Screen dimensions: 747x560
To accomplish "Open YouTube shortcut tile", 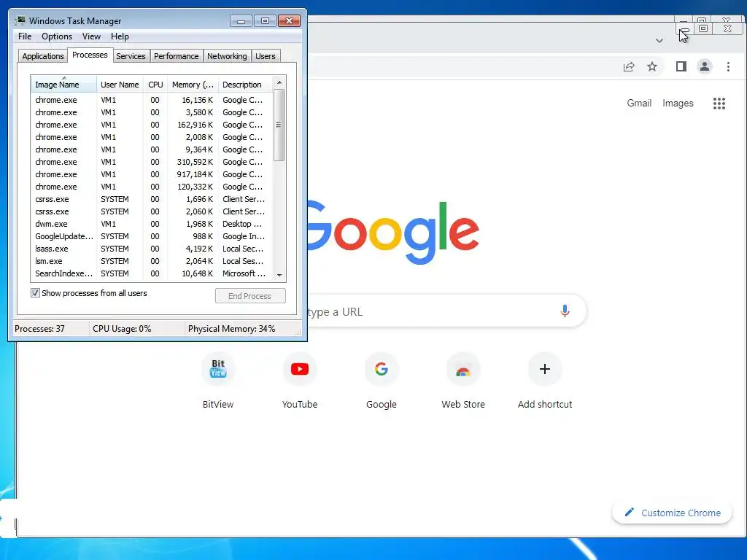I will coord(300,381).
